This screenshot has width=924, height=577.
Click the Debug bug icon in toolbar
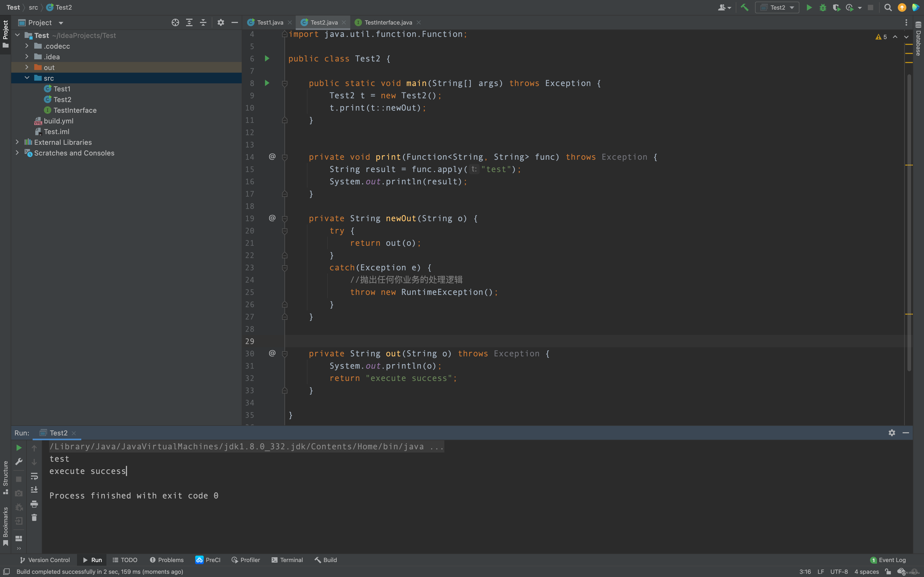click(x=823, y=7)
